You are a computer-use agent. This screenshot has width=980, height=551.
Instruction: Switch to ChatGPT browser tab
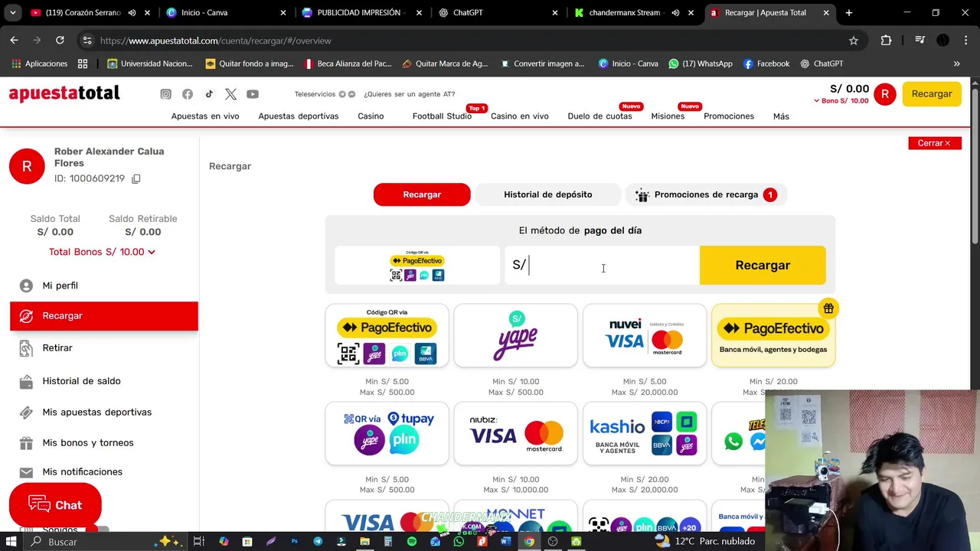496,13
